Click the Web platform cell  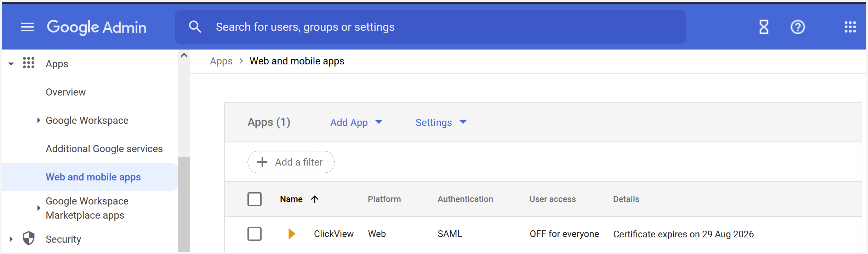pyautogui.click(x=377, y=234)
